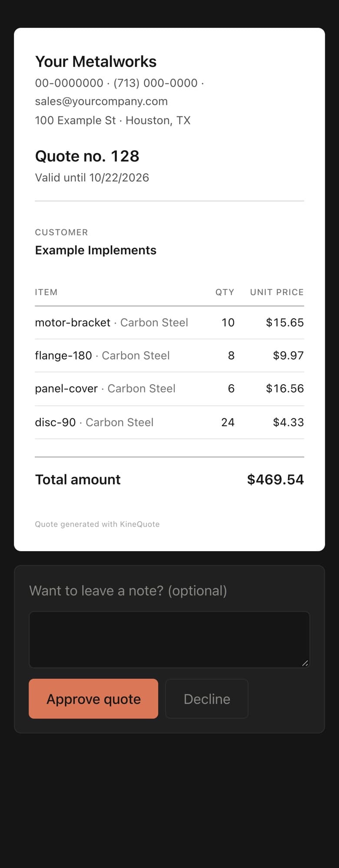This screenshot has width=339, height=868.
Task: Grab the note box resize handle
Action: [x=305, y=663]
